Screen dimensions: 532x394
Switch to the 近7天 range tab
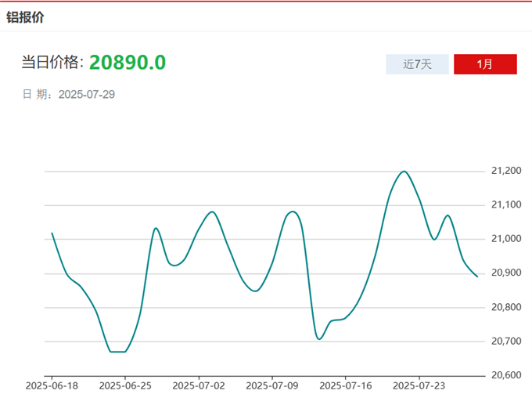tap(417, 64)
